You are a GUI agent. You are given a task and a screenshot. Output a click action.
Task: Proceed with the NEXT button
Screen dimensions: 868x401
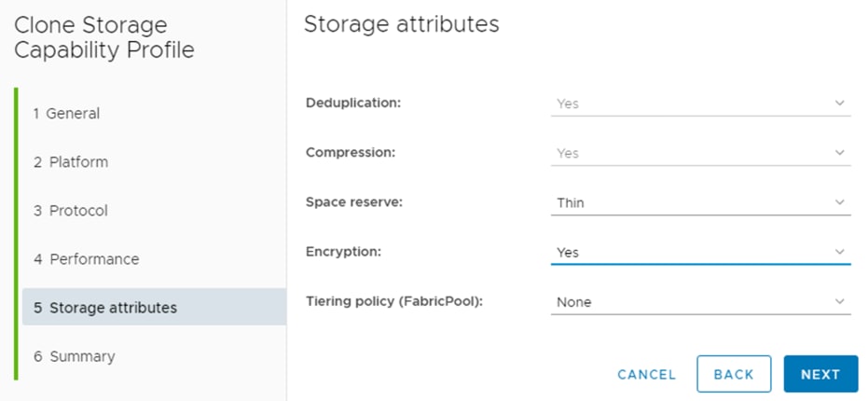(x=820, y=374)
